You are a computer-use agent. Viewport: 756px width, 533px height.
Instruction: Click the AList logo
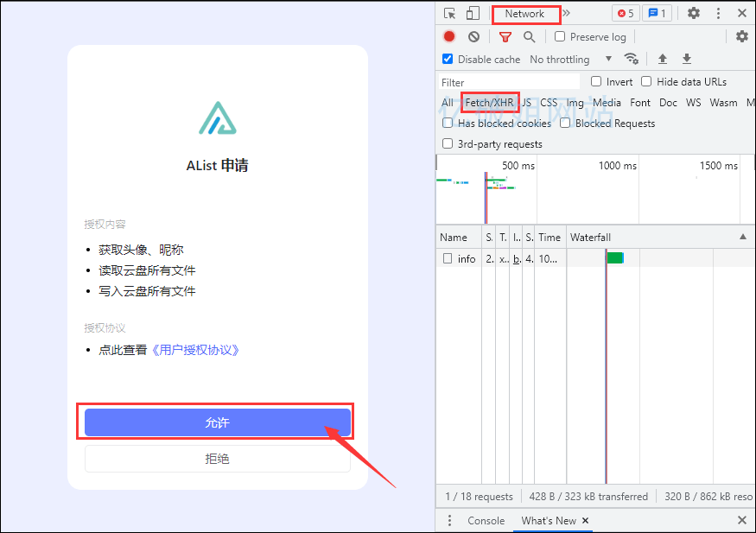coord(218,118)
